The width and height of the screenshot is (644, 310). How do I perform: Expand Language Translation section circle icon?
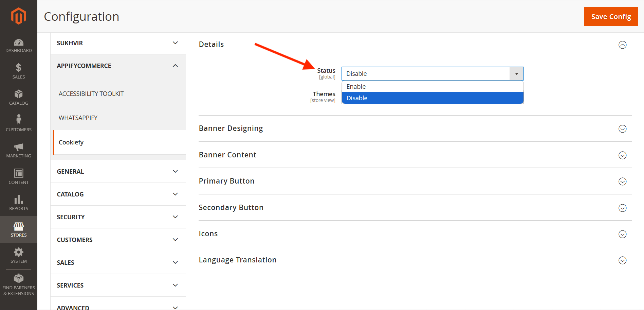coord(622,260)
